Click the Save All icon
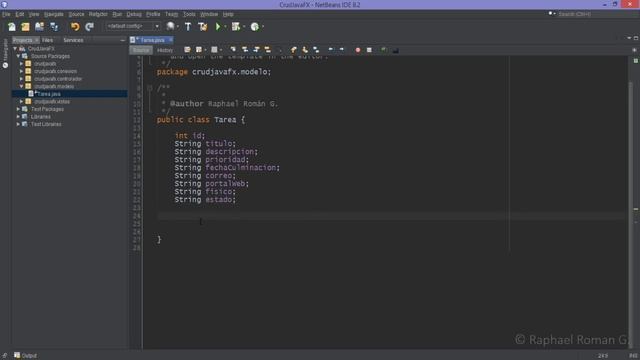640x360 pixels. pyautogui.click(x=54, y=27)
